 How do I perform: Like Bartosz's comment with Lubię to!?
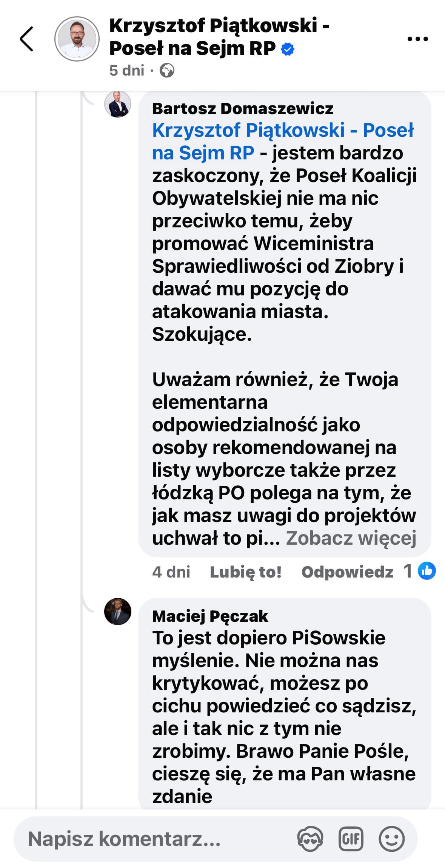[x=246, y=572]
